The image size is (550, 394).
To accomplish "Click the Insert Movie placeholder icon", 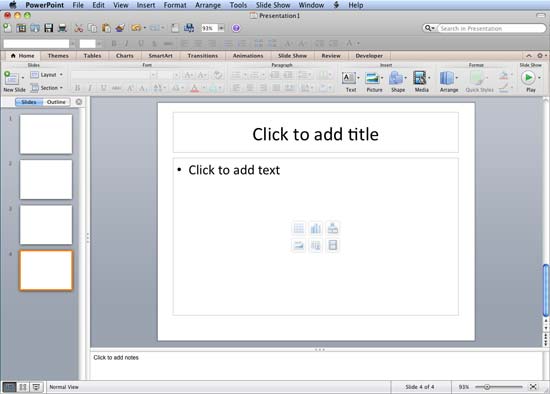I will click(333, 245).
